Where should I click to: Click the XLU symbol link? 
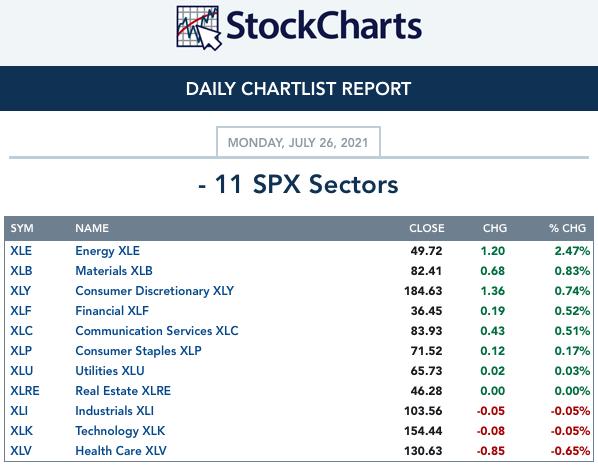click(21, 371)
